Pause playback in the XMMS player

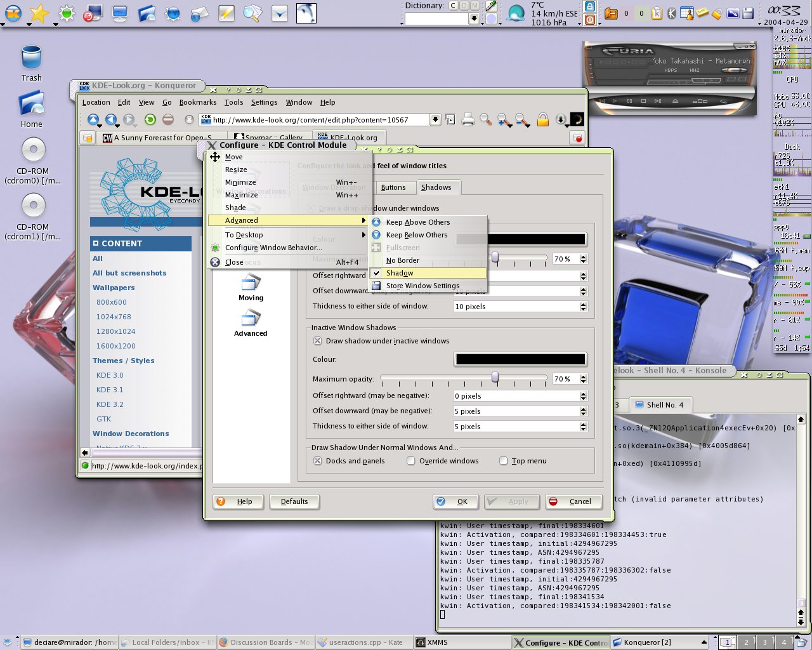(629, 100)
